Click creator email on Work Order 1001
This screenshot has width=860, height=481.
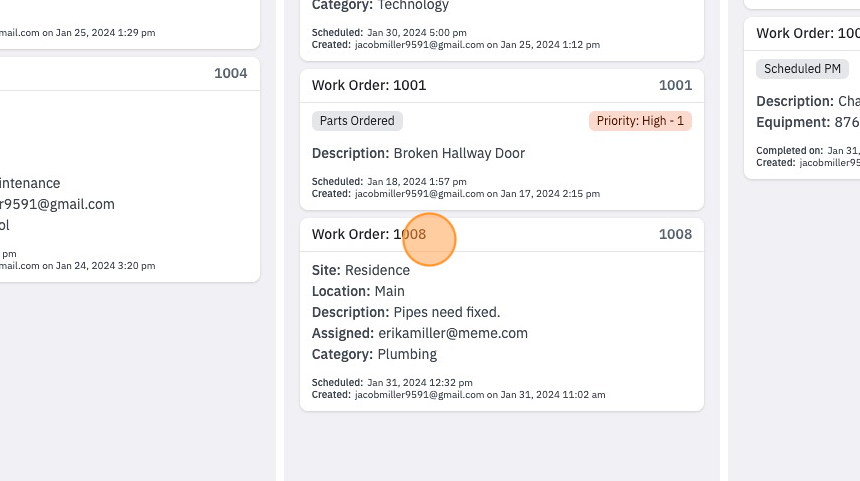[420, 194]
